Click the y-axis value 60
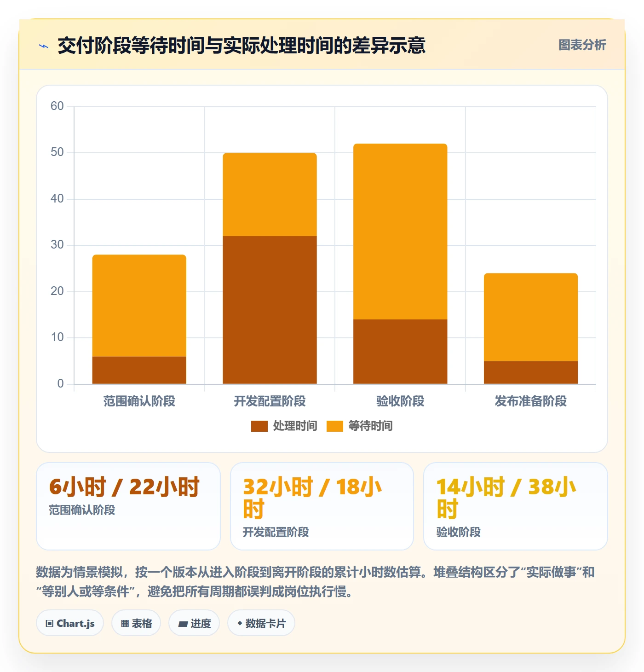This screenshot has width=644, height=672. [x=57, y=106]
